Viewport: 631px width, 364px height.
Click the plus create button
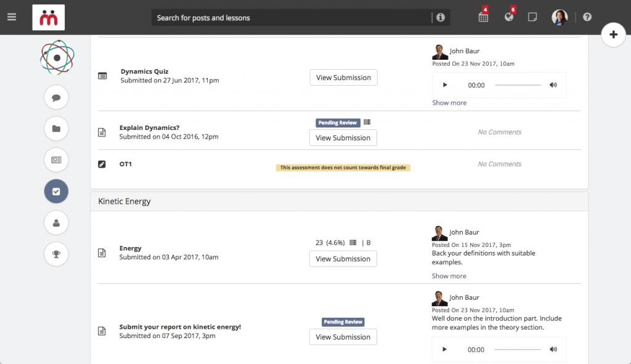click(x=613, y=34)
